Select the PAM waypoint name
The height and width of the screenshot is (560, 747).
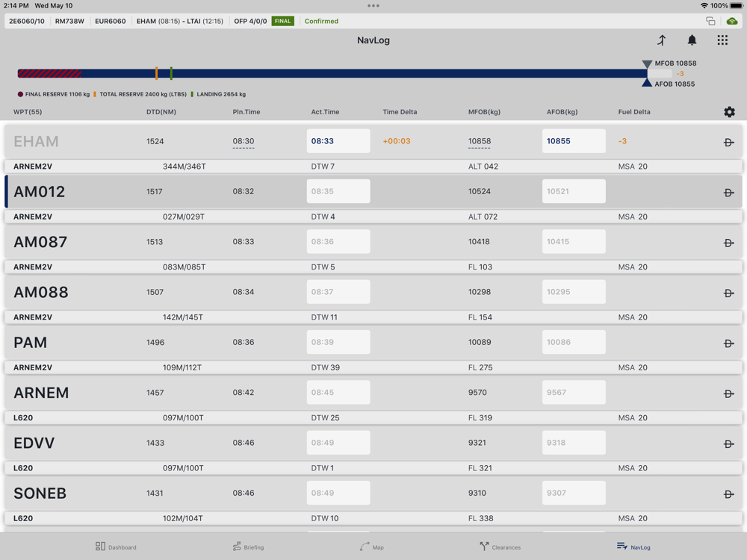coord(31,343)
